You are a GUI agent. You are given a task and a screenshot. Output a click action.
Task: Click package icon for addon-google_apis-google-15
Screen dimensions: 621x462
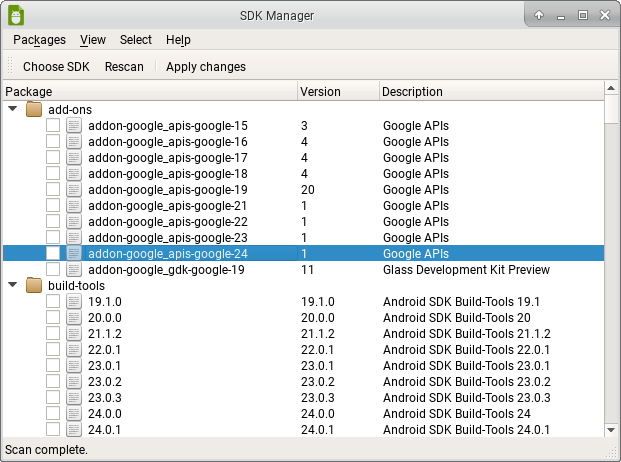click(74, 125)
